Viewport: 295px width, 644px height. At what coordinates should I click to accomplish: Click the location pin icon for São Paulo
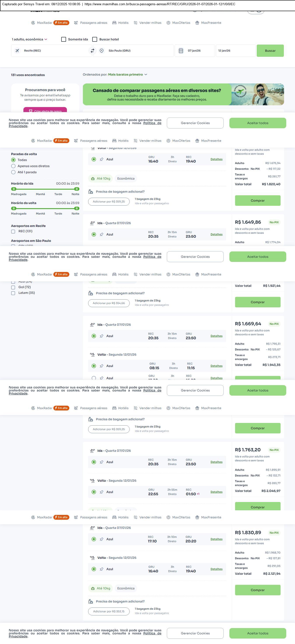point(102,51)
